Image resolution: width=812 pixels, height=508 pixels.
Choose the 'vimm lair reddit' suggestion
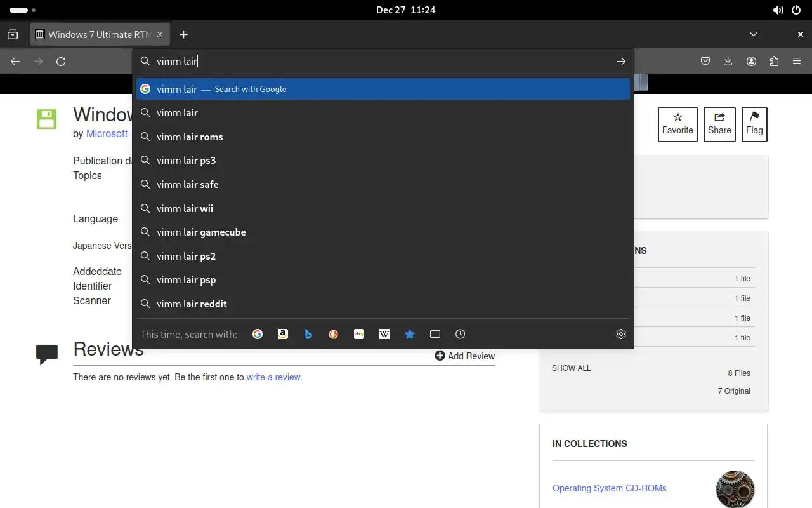pos(383,304)
